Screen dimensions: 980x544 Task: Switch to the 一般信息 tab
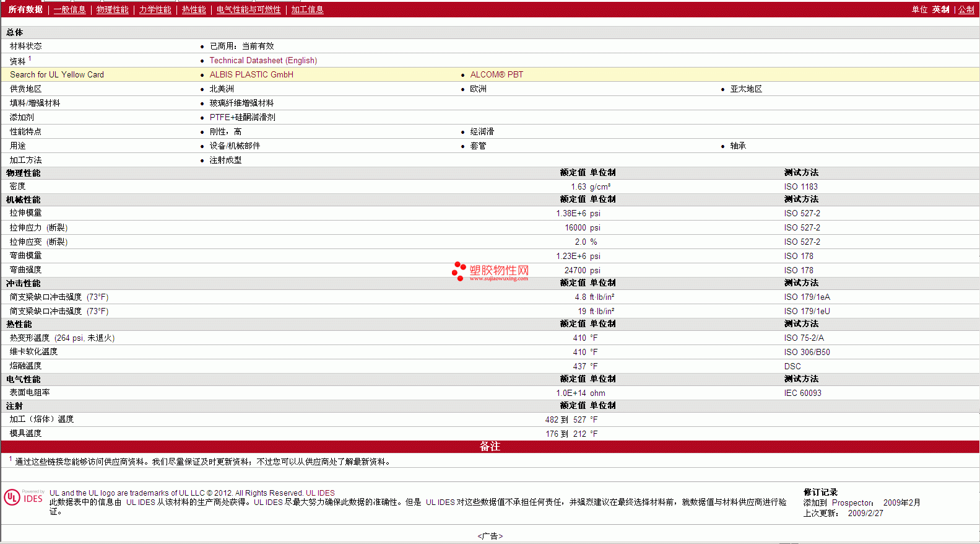pyautogui.click(x=69, y=10)
